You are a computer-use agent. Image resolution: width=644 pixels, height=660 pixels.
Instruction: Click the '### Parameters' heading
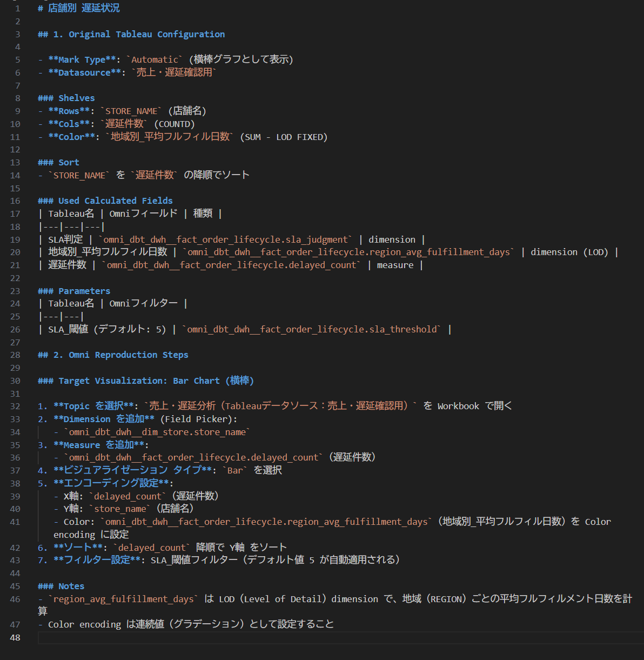click(73, 291)
